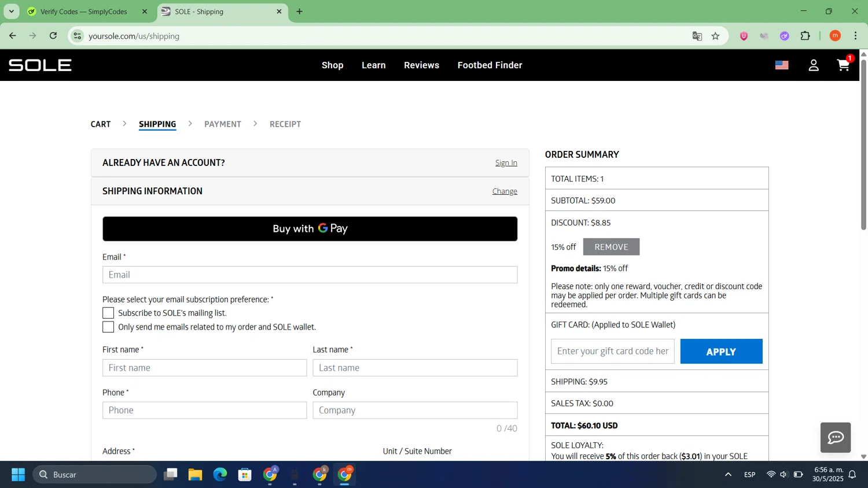
Task: Open the user account icon
Action: pos(814,65)
